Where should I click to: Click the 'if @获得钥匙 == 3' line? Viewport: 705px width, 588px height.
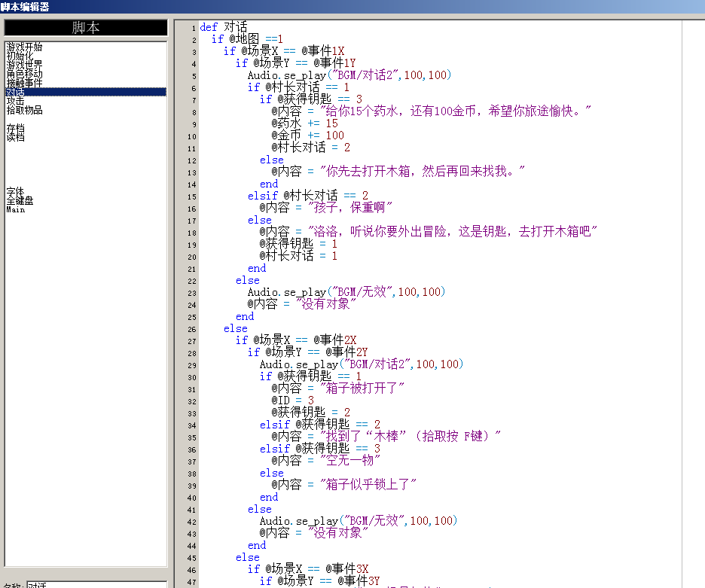click(310, 99)
